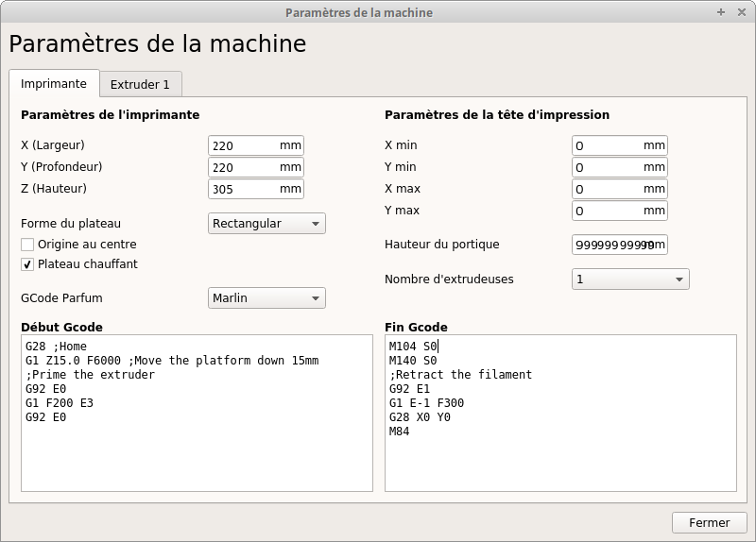Click the ';Prime the extruder' line
The image size is (756, 542).
[90, 375]
